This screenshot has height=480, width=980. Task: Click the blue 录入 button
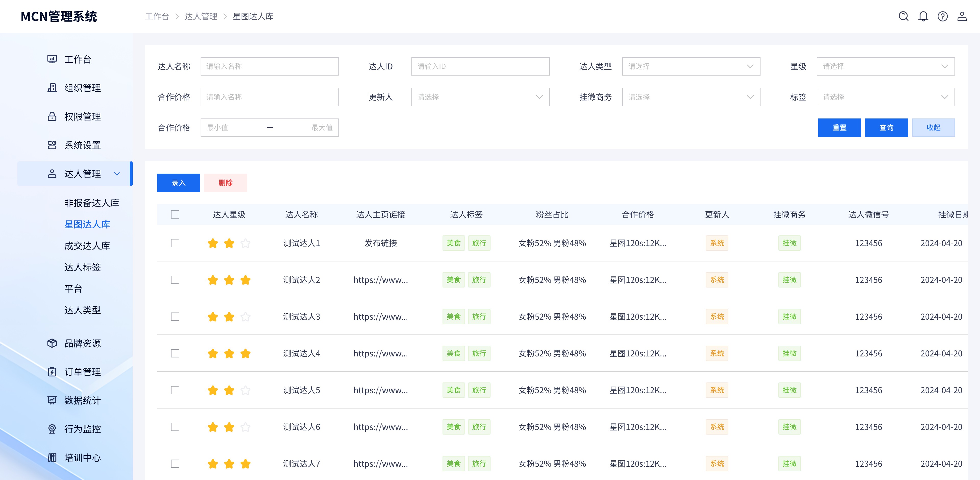pos(178,183)
